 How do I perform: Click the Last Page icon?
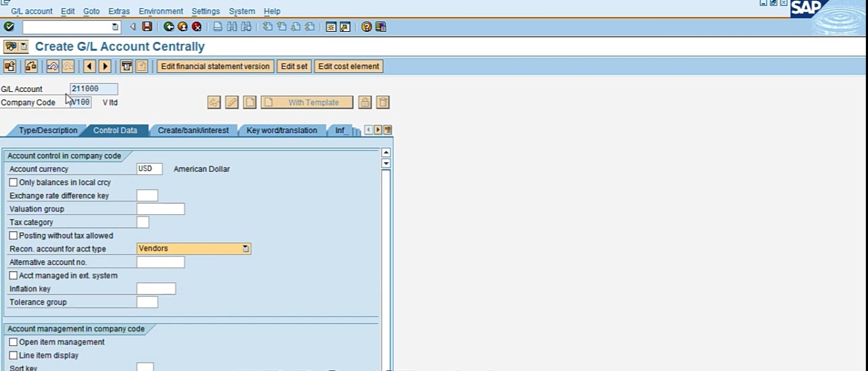point(310,27)
